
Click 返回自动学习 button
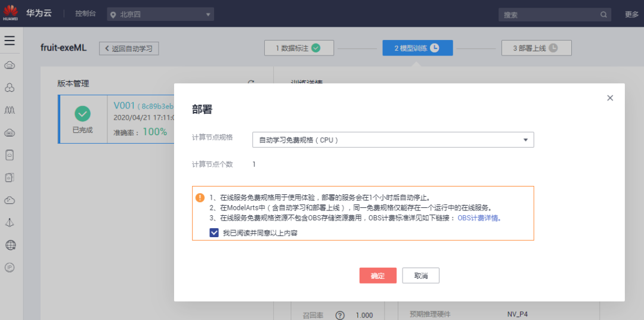click(129, 48)
